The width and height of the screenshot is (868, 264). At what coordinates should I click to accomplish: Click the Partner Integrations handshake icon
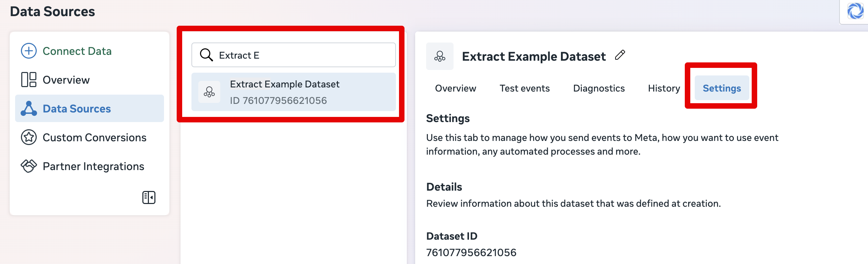tap(29, 166)
